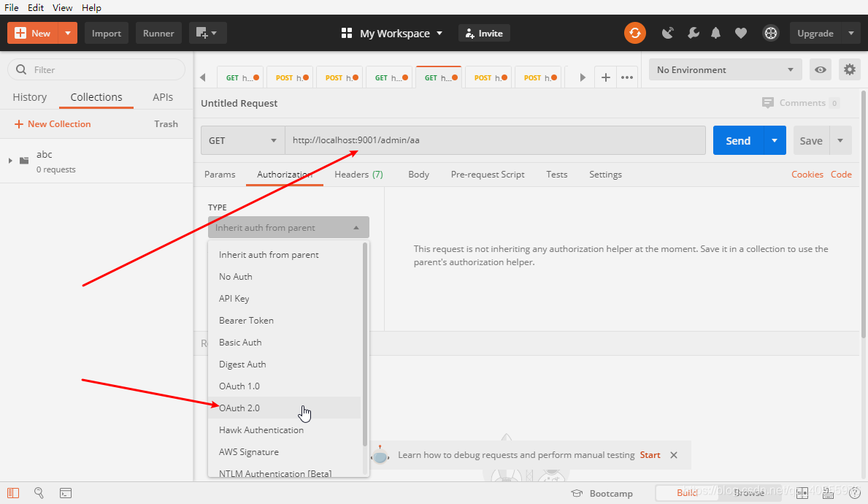Click the search icon in the status bar
Image resolution: width=868 pixels, height=504 pixels.
coord(39,493)
